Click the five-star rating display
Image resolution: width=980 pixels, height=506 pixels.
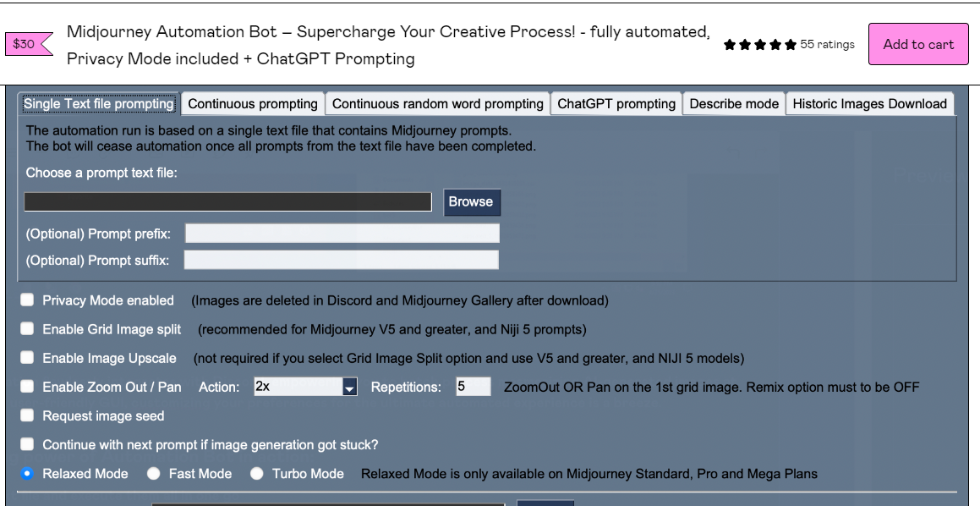pyautogui.click(x=758, y=43)
